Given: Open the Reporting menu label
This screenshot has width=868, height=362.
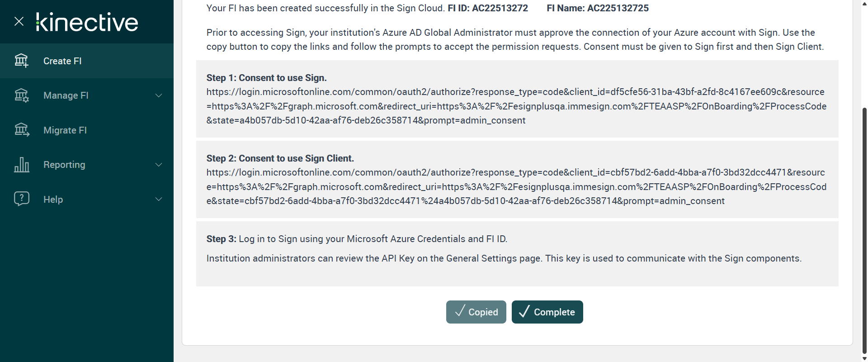Looking at the screenshot, I should click(64, 165).
